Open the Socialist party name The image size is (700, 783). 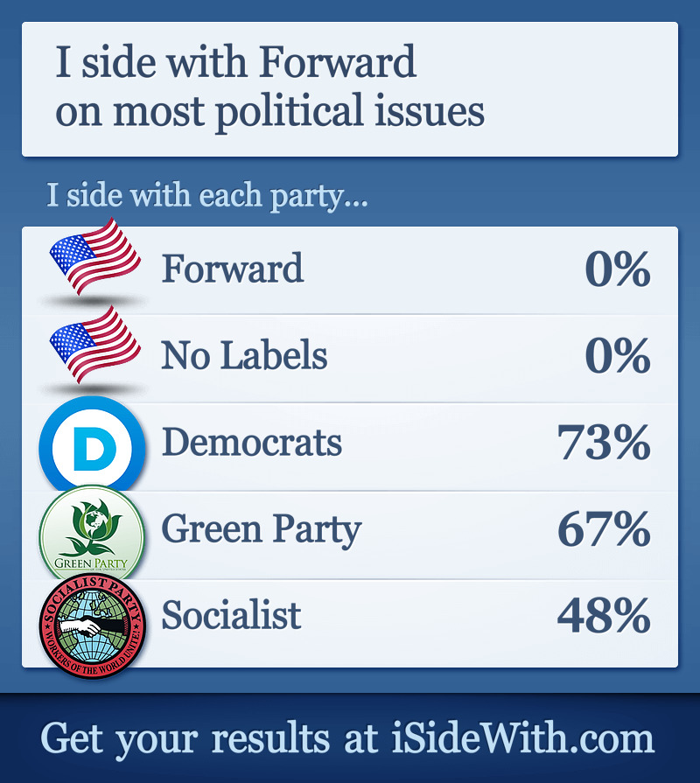231,615
